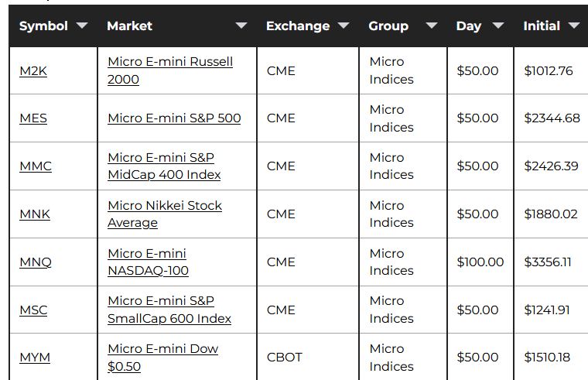Expand the Initial column dropdown arrow
The width and height of the screenshot is (588, 380).
(573, 26)
